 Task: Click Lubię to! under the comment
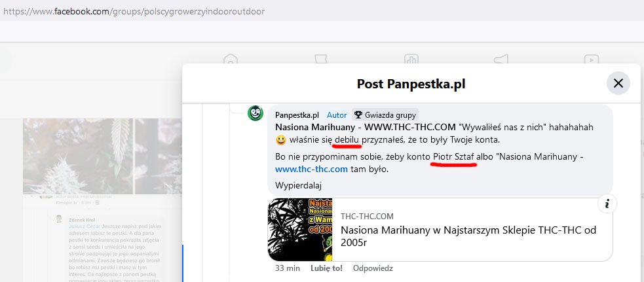(x=326, y=268)
